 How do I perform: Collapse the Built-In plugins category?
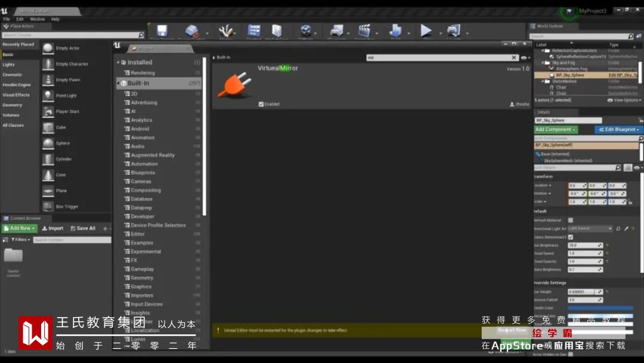[118, 84]
